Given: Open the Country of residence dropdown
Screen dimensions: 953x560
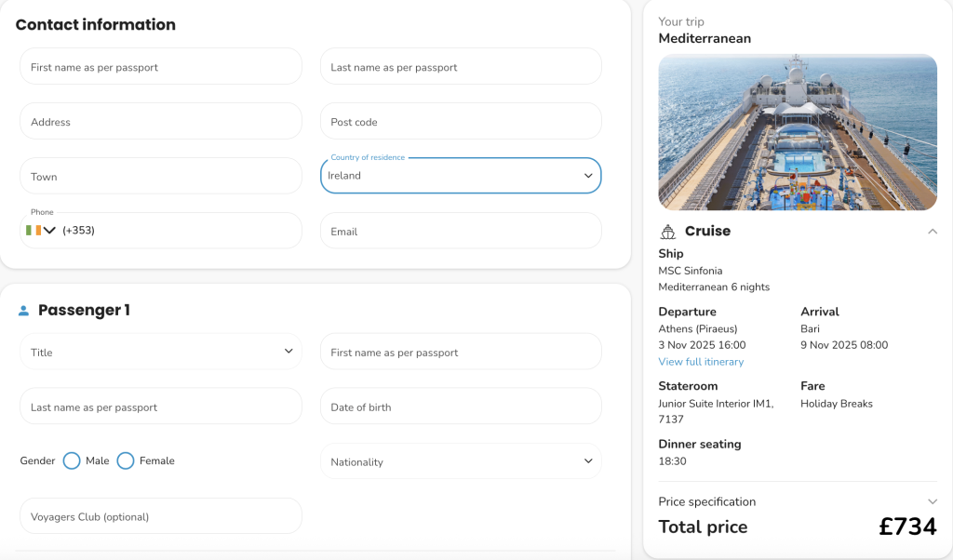Looking at the screenshot, I should pos(461,176).
